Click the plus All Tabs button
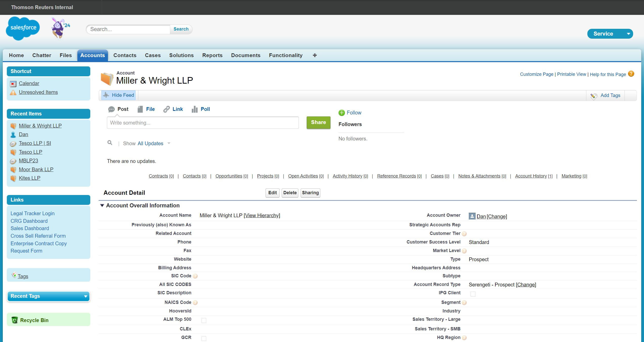Image resolution: width=644 pixels, height=342 pixels. [x=315, y=55]
